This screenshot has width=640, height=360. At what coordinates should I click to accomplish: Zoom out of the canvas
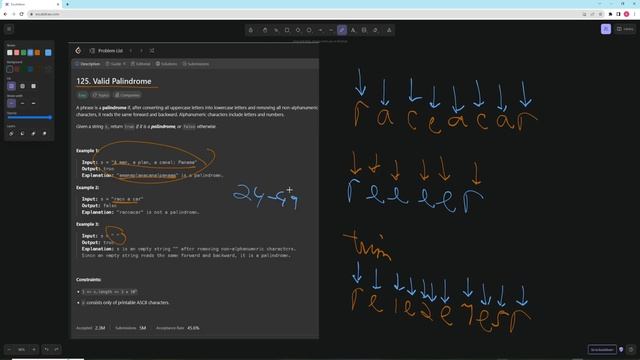[9, 349]
